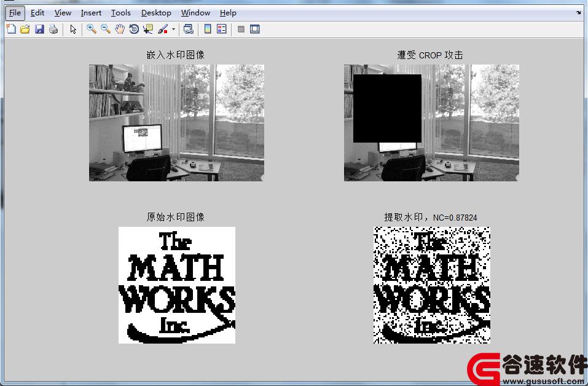Open the File menu
This screenshot has height=386, width=588.
pyautogui.click(x=15, y=13)
